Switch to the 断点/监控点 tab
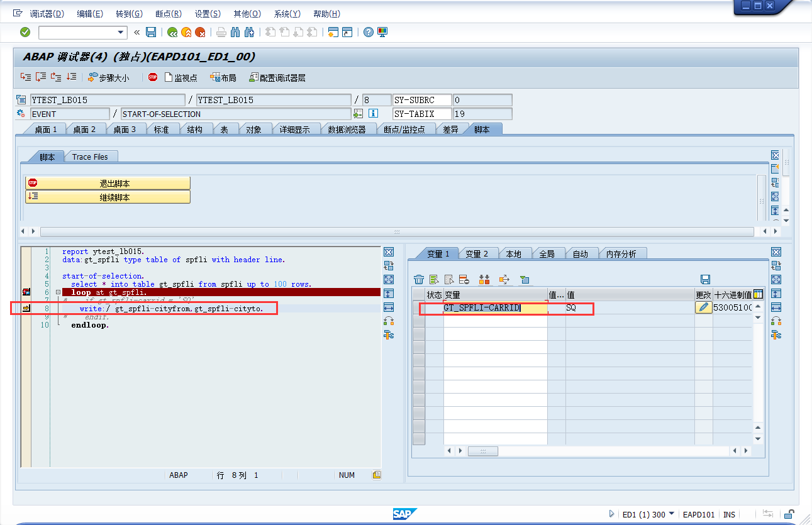The width and height of the screenshot is (812, 525). 404,130
